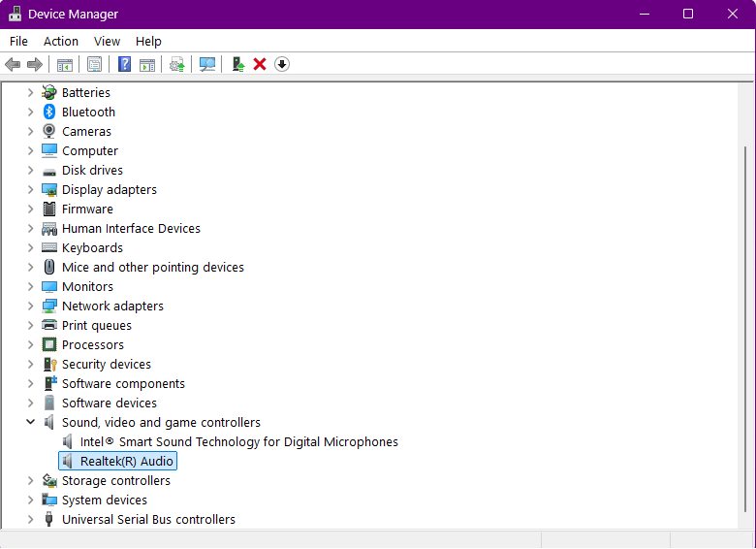Select Universal Serial Bus controllers label
Image resolution: width=756 pixels, height=549 pixels.
coord(148,520)
